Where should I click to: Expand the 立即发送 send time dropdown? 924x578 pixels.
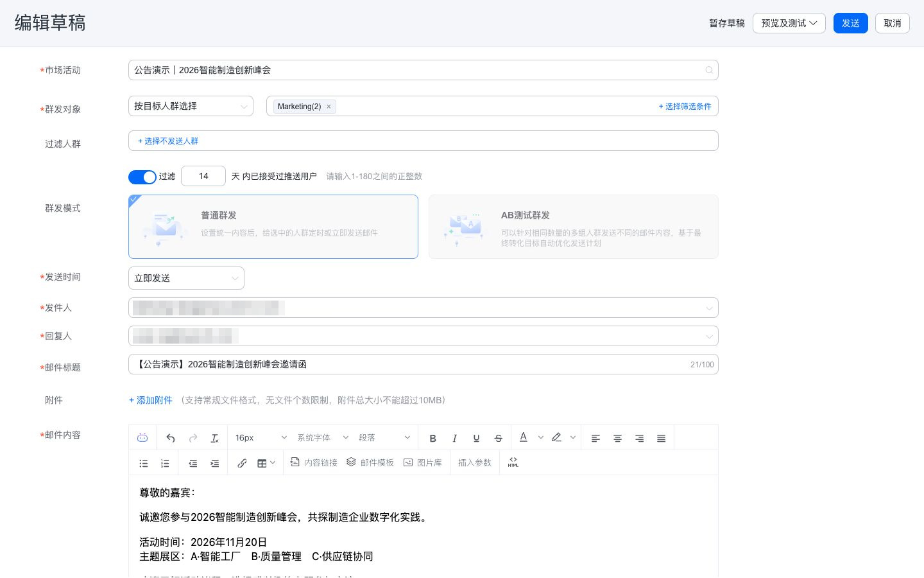click(186, 278)
